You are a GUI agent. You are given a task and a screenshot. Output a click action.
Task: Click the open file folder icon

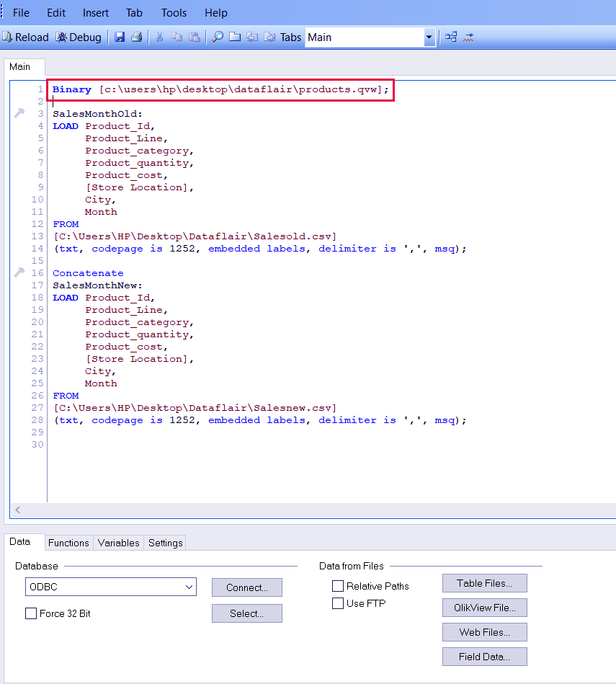click(x=235, y=37)
